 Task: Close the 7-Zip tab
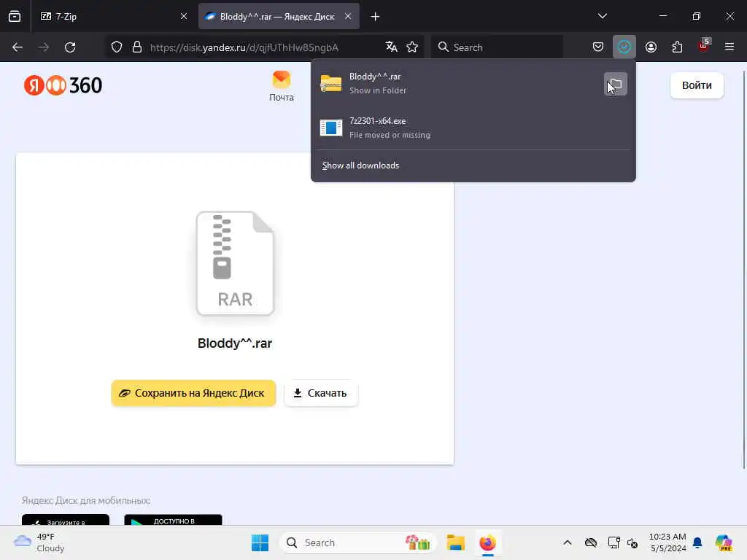pyautogui.click(x=183, y=17)
